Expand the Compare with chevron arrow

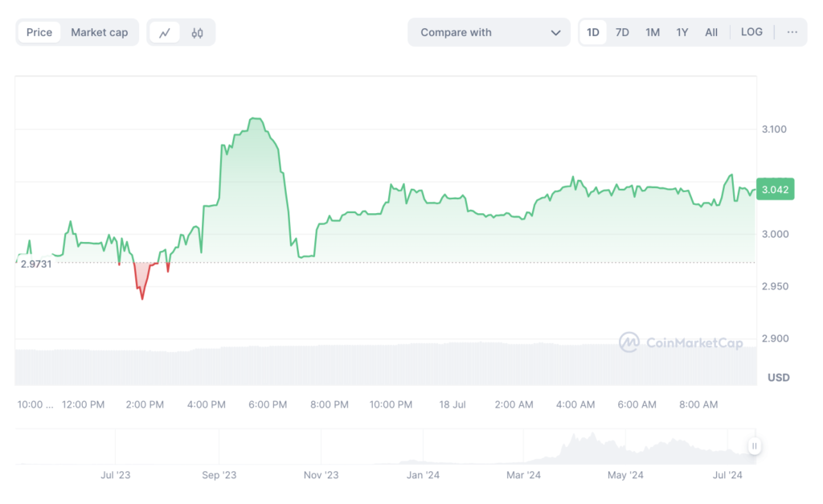(555, 33)
